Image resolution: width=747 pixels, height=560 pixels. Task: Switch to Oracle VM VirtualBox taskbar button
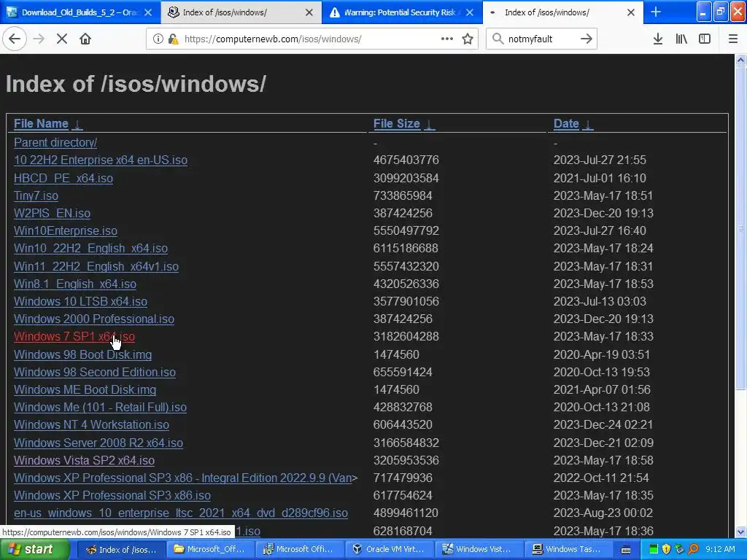390,550
